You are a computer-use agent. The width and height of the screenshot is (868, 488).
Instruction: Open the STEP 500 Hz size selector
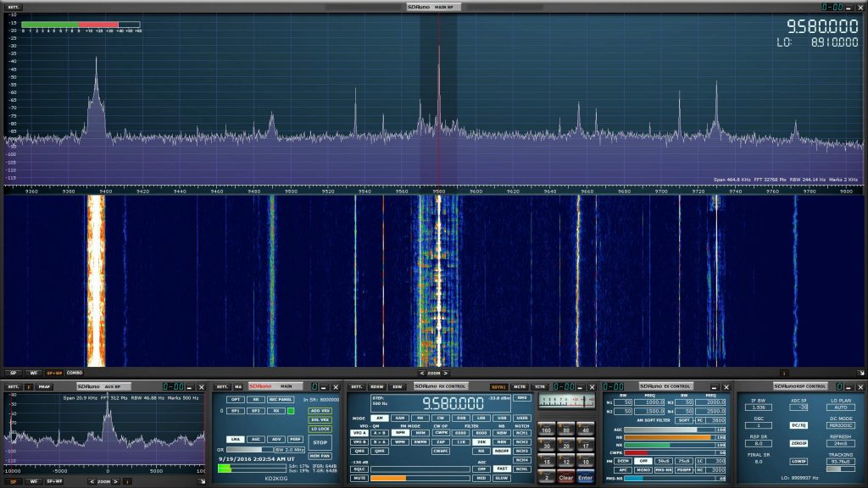coord(380,401)
